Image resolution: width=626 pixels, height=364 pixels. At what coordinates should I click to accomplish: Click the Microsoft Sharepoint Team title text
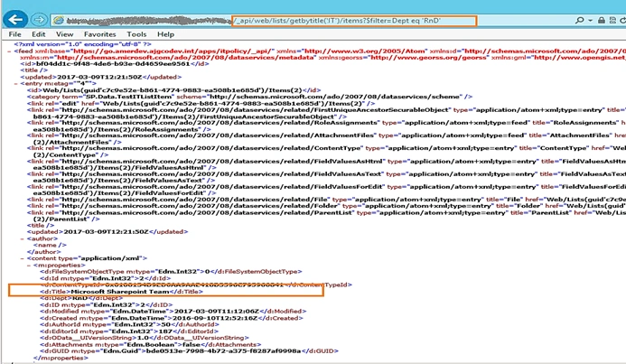click(x=120, y=292)
